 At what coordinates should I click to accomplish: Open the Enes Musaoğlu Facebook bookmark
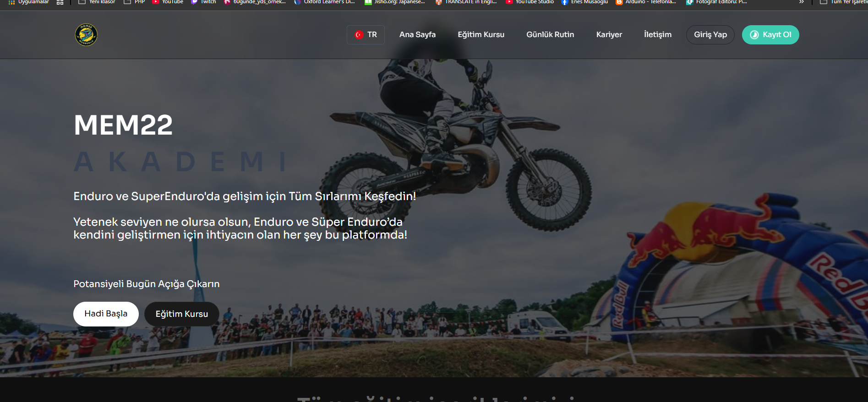click(585, 2)
